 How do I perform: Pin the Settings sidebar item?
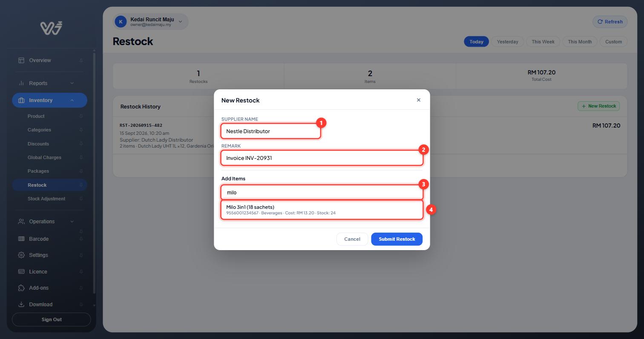click(81, 255)
